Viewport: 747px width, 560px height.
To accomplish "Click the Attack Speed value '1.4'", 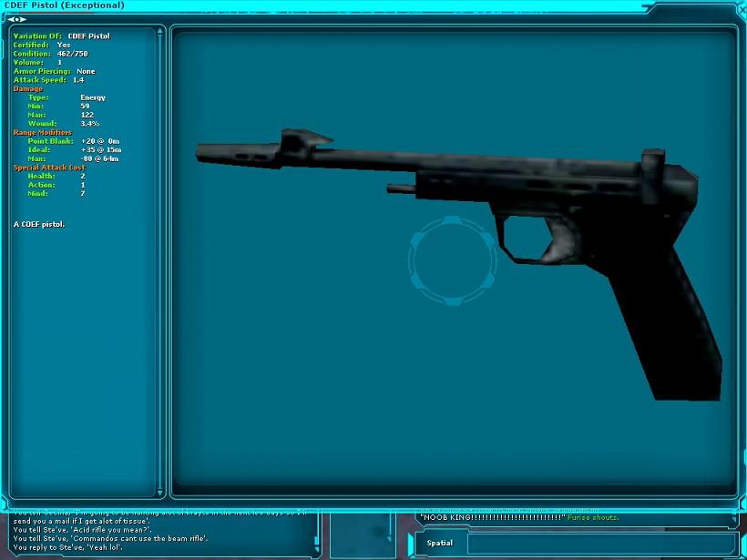I will click(78, 80).
